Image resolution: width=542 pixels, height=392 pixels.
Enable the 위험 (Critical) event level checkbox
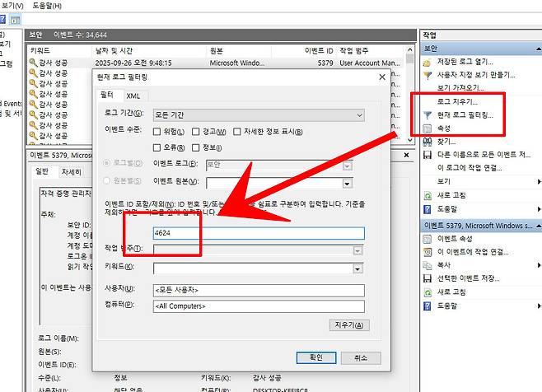(x=158, y=132)
